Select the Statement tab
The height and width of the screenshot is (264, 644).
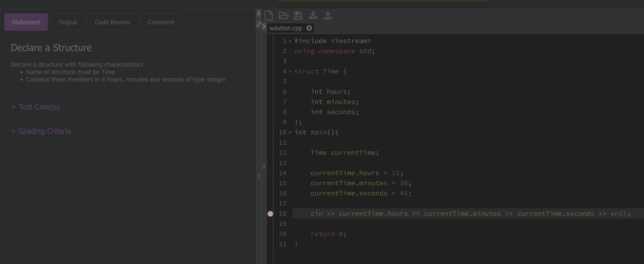point(26,22)
